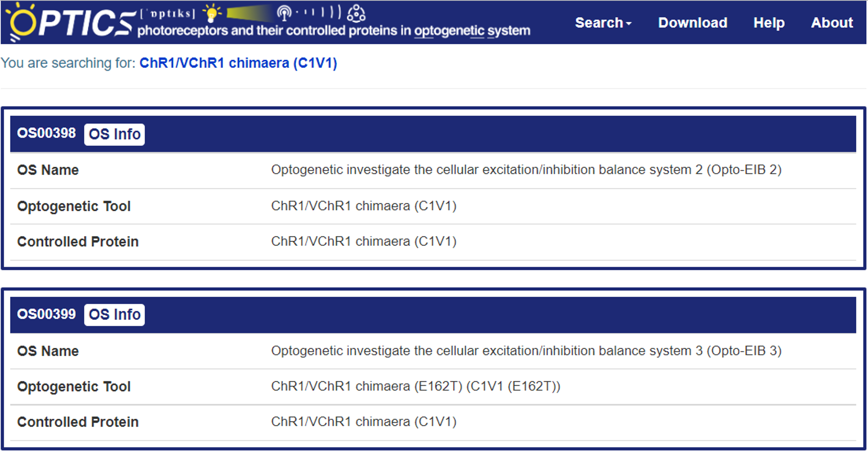Viewport: 868px width, 452px height.
Task: Click the antenna signal icon in banner
Action: click(284, 13)
